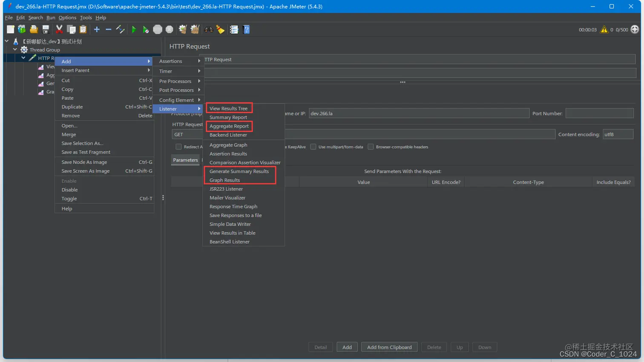Enable Browser-compatible headers checkbox

(371, 147)
